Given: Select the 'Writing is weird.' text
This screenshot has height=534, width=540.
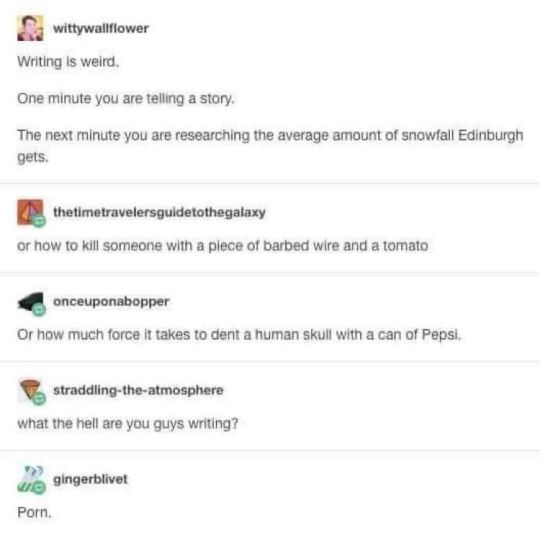Looking at the screenshot, I should 68,62.
